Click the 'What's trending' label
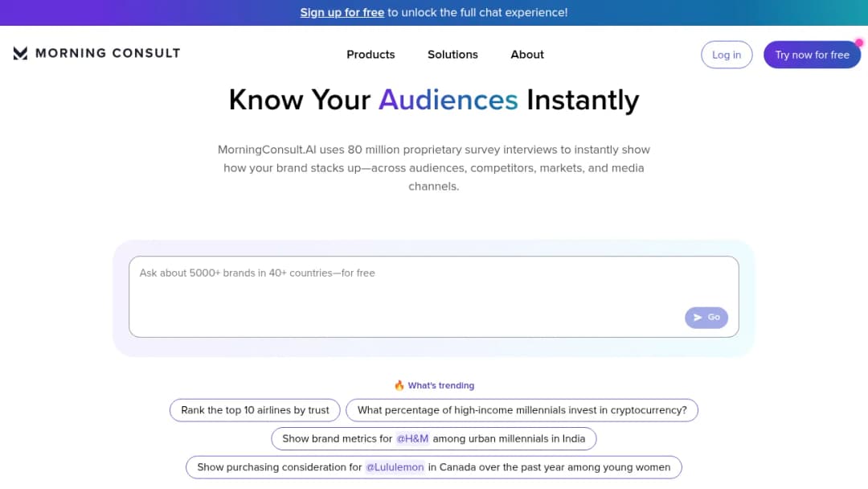The width and height of the screenshot is (868, 489). [x=441, y=385]
